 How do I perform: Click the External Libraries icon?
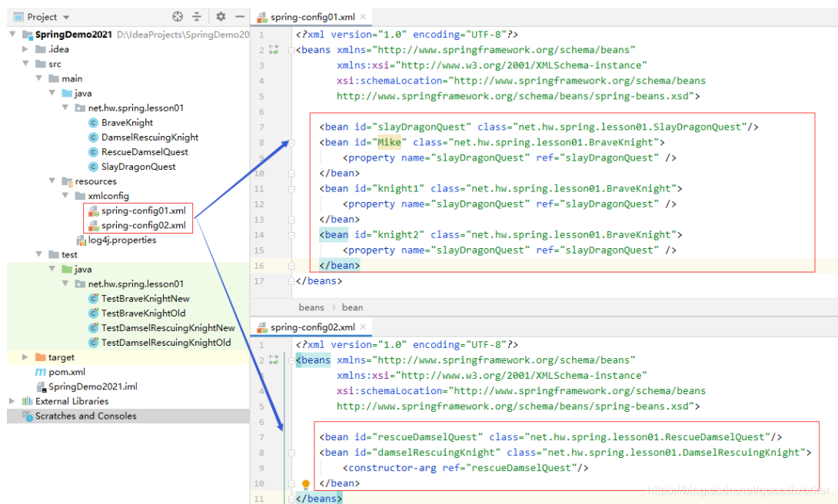[27, 401]
